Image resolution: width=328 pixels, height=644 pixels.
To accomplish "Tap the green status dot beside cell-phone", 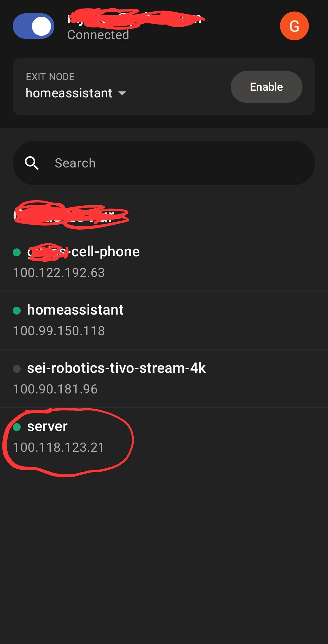I will pos(17,252).
